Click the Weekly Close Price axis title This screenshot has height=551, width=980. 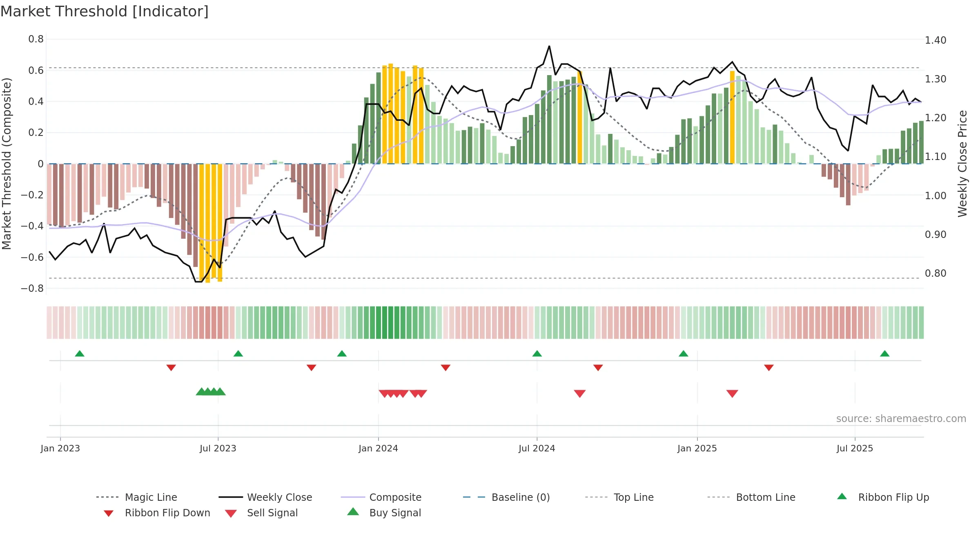962,163
